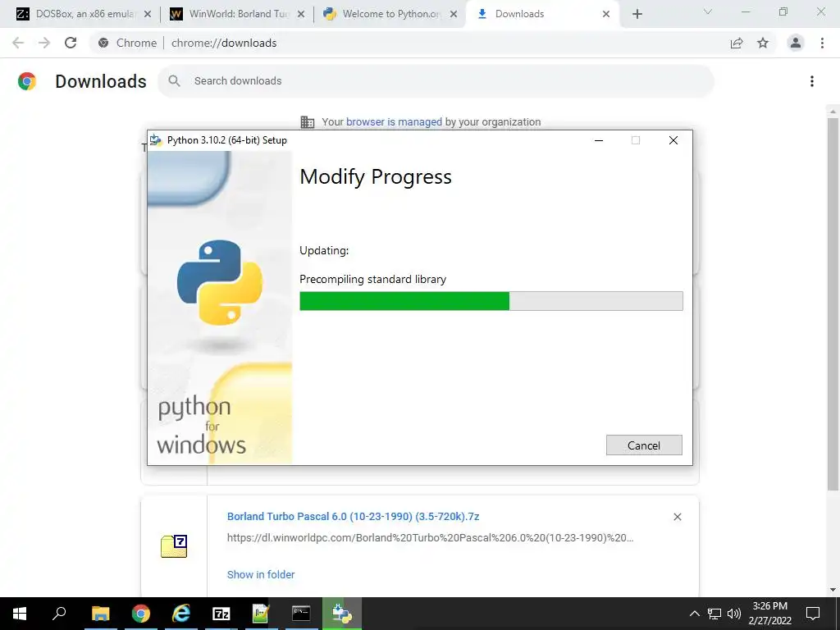The width and height of the screenshot is (840, 630).
Task: Share this page icon in address bar
Action: (737, 43)
